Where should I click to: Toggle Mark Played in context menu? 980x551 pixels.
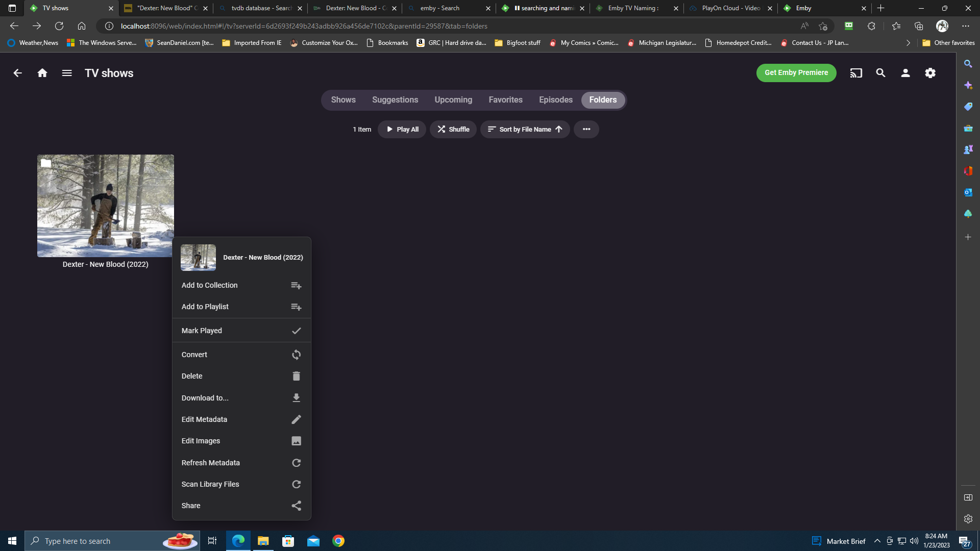point(241,331)
